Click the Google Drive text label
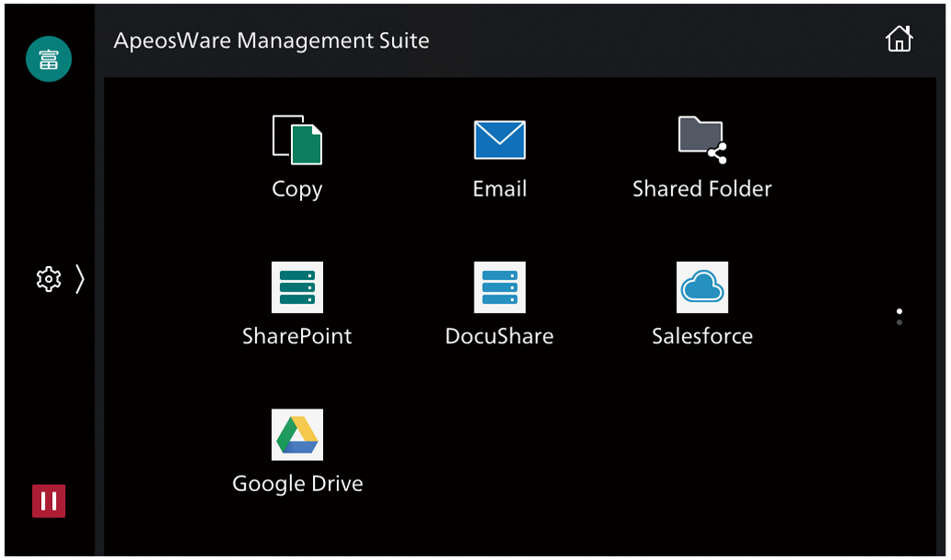 pyautogui.click(x=297, y=484)
